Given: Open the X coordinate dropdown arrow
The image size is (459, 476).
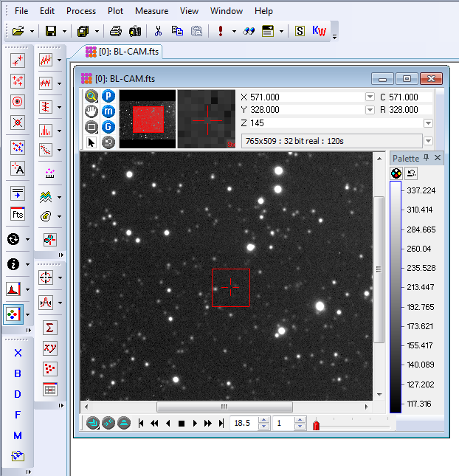Looking at the screenshot, I should (370, 97).
